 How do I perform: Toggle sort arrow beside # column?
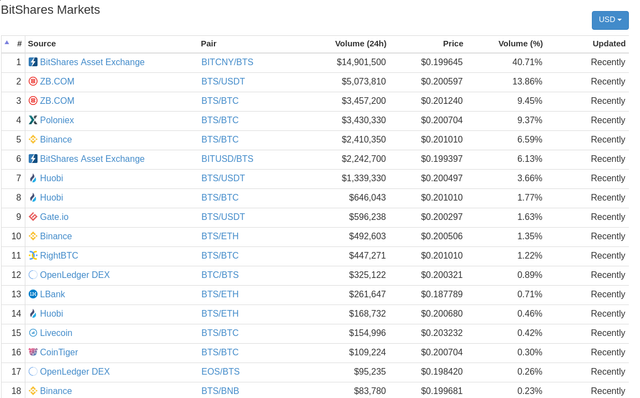click(7, 42)
